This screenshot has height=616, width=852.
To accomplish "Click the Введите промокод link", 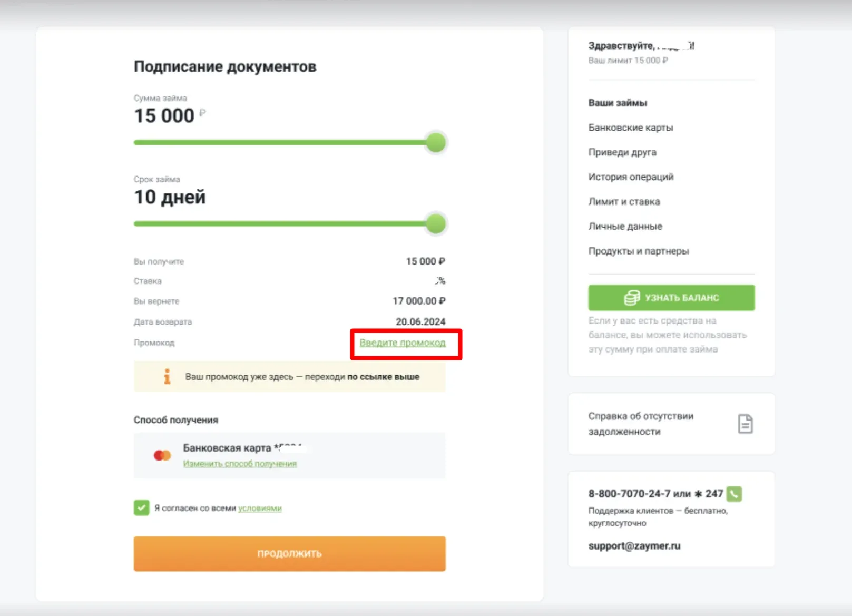I will coord(403,343).
